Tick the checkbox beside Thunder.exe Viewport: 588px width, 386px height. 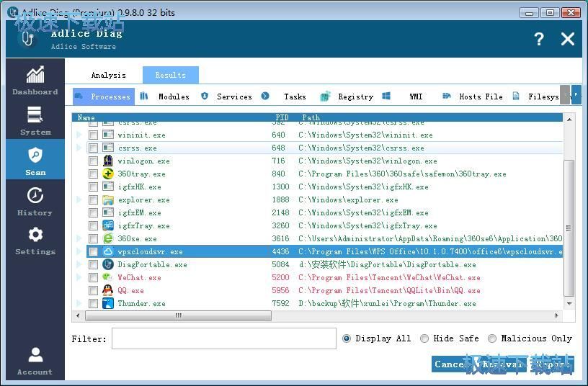pyautogui.click(x=93, y=304)
